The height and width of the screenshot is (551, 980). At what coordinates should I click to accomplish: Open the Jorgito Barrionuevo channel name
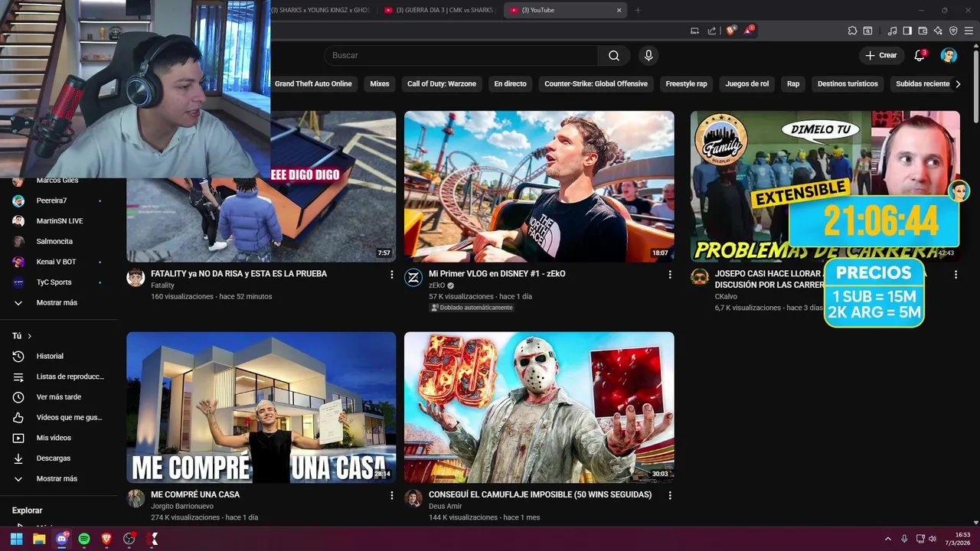coord(182,507)
